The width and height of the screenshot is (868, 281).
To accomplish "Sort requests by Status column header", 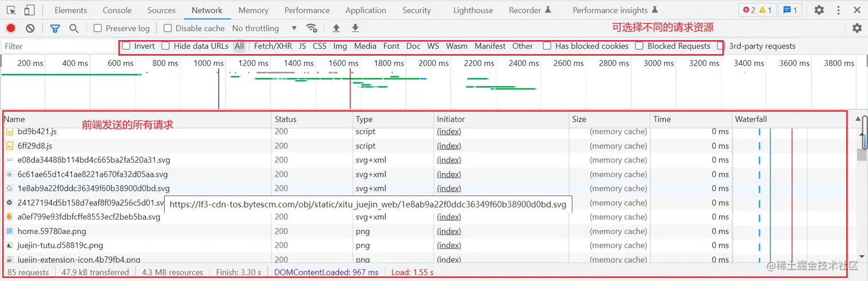I will point(312,119).
